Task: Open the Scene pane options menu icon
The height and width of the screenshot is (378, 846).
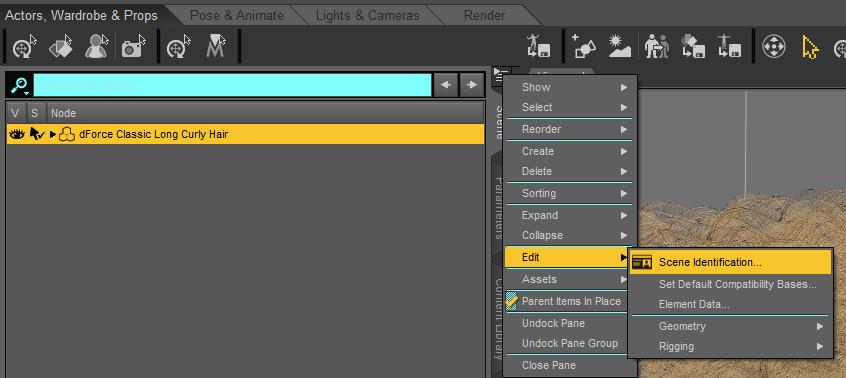Action: [x=501, y=75]
